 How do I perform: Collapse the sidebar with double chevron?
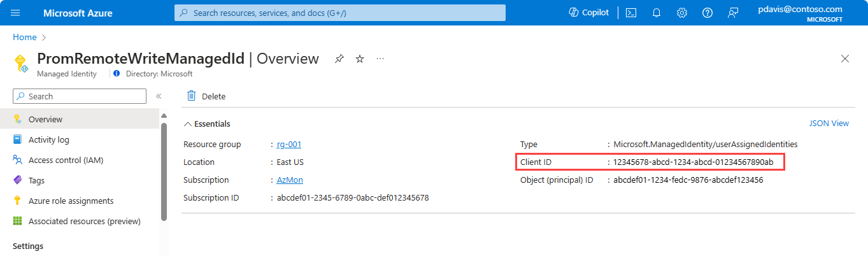[x=159, y=96]
